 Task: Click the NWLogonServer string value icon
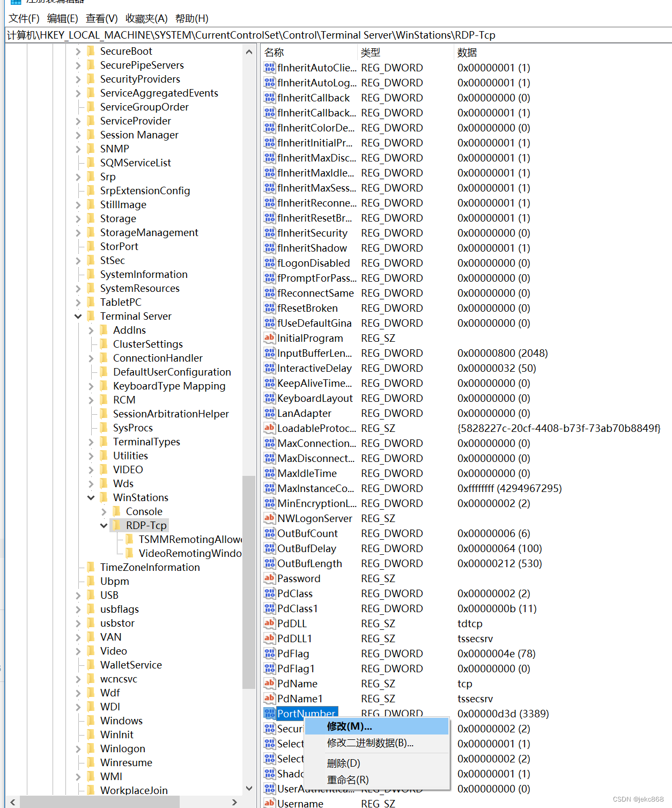(x=270, y=518)
